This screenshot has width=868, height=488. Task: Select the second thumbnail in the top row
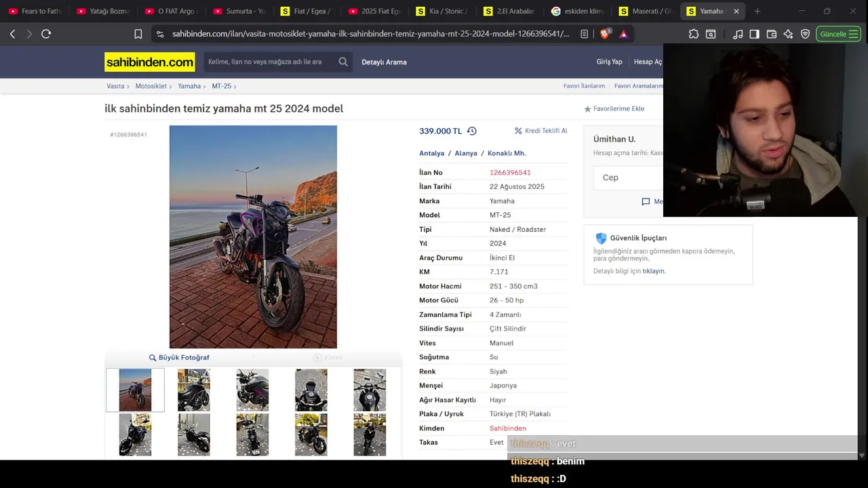194,390
